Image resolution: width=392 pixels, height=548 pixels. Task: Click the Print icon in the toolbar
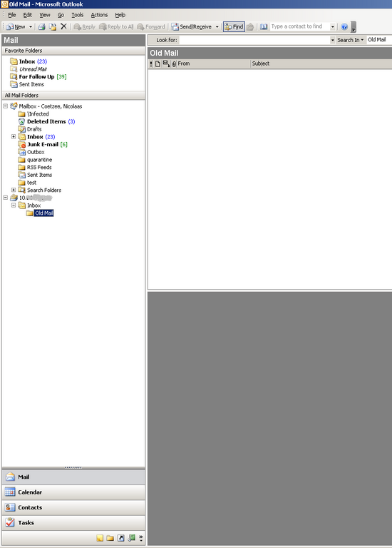(41, 26)
